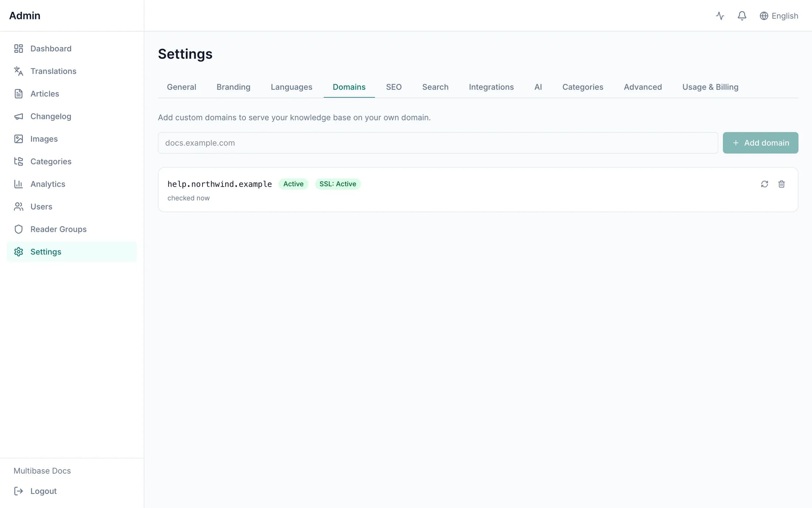Open the Advanced tab
Viewport: 812px width, 508px height.
(x=643, y=87)
